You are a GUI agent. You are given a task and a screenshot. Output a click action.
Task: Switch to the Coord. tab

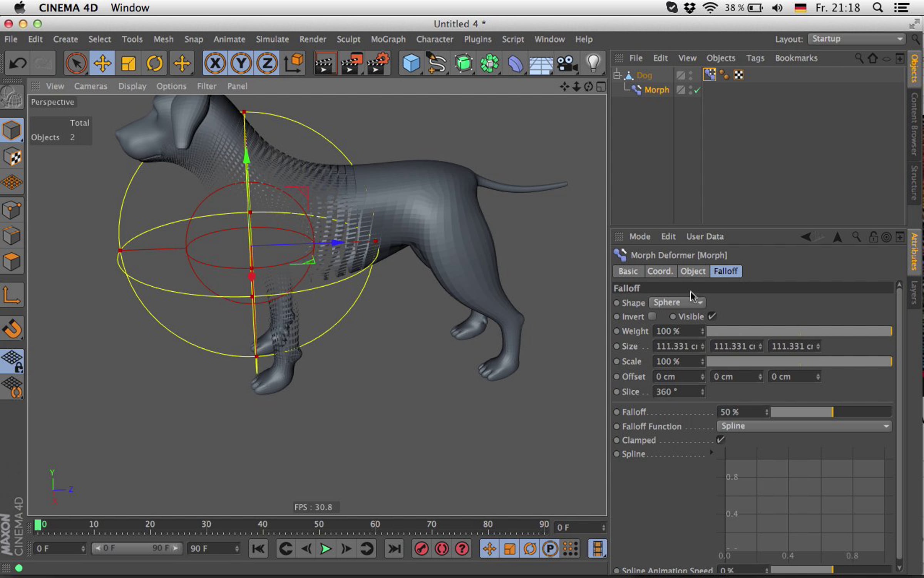point(660,271)
